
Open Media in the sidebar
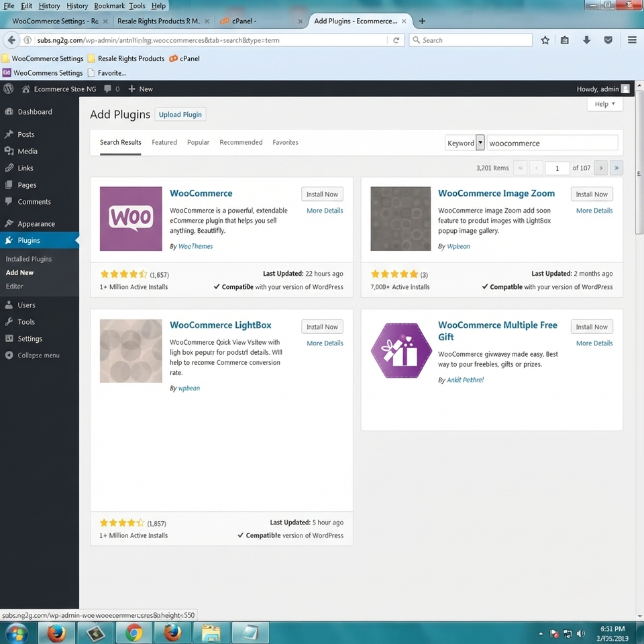pos(27,151)
